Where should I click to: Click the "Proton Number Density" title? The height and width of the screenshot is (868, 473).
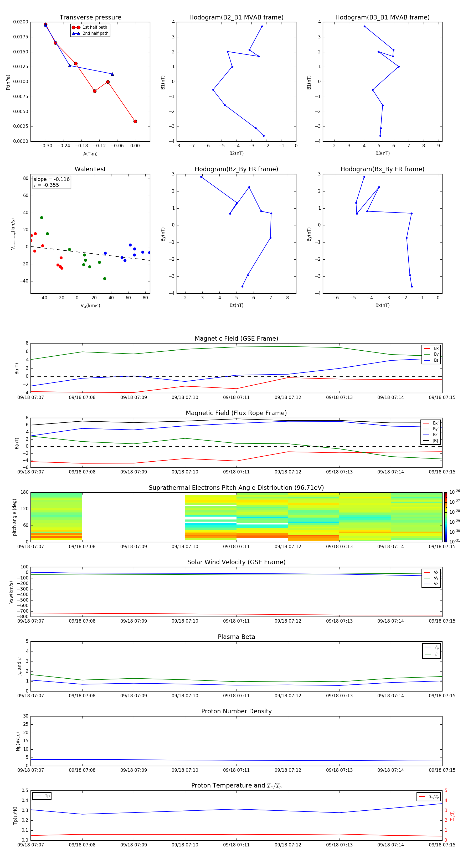click(x=236, y=711)
